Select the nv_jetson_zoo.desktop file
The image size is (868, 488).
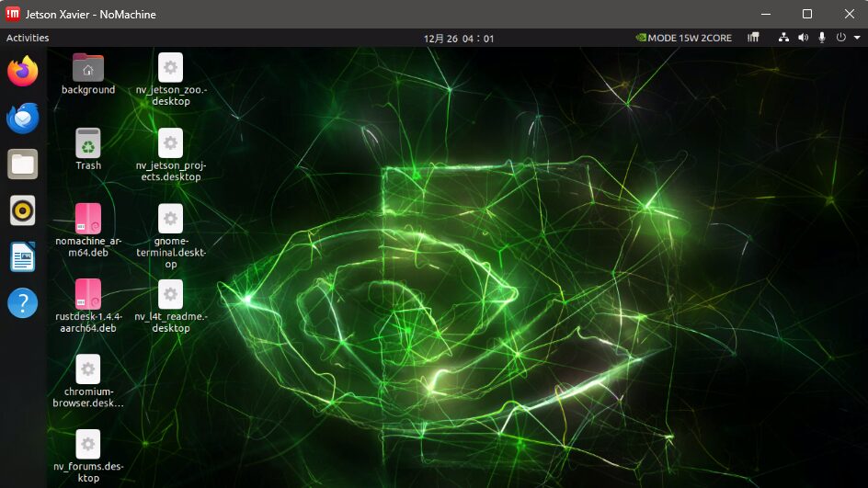[x=170, y=68]
